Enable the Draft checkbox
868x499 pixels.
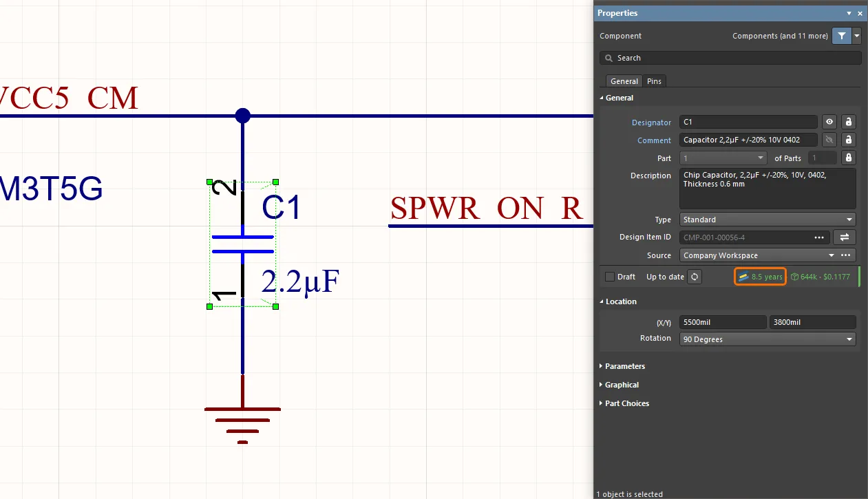pos(609,277)
